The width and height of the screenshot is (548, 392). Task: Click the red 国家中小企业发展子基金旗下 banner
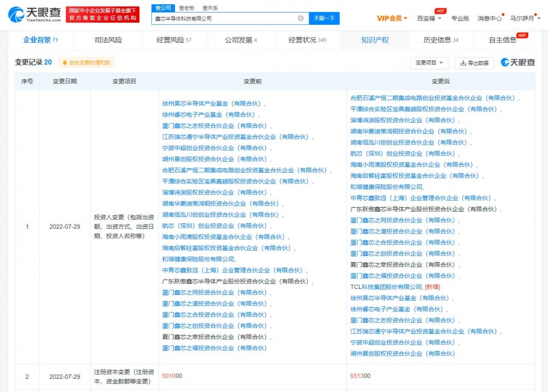click(x=102, y=14)
